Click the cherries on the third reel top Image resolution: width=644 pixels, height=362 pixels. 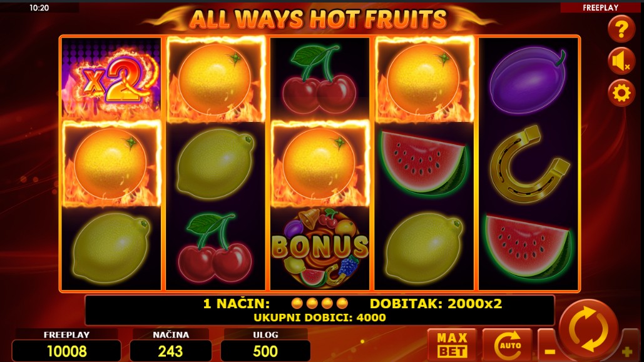pos(319,79)
